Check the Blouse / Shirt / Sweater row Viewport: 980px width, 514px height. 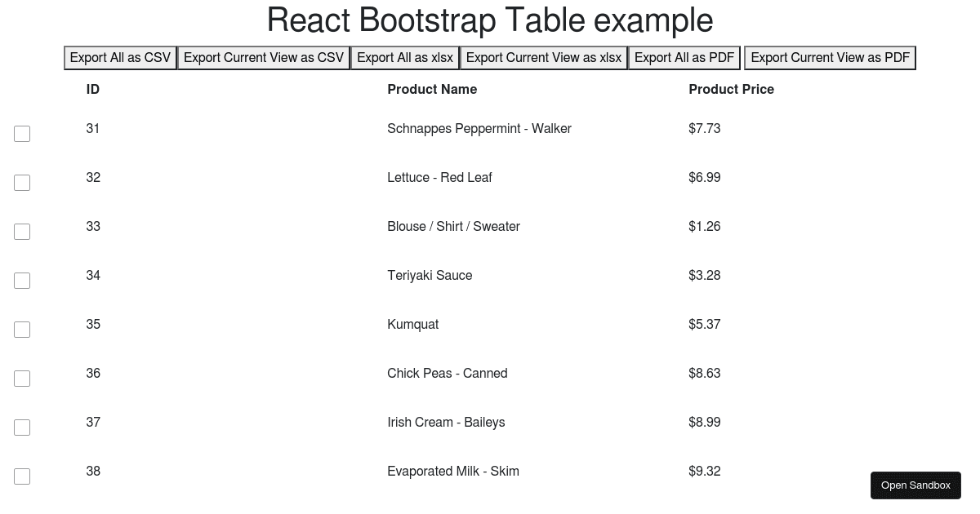(x=22, y=232)
